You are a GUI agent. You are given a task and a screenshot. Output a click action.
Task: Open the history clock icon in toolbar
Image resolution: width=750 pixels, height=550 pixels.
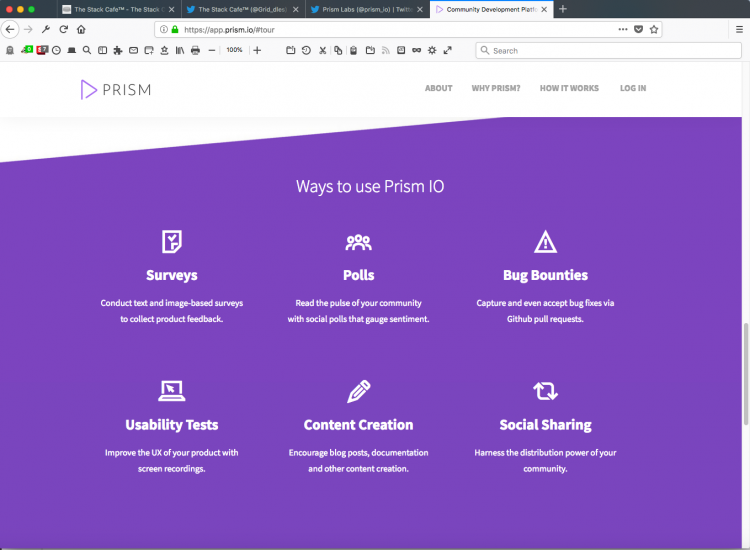tap(56, 50)
